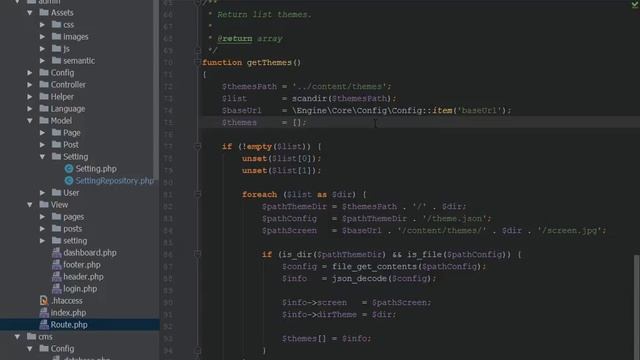Click the login.php file icon
The image size is (640, 360).
(57, 289)
